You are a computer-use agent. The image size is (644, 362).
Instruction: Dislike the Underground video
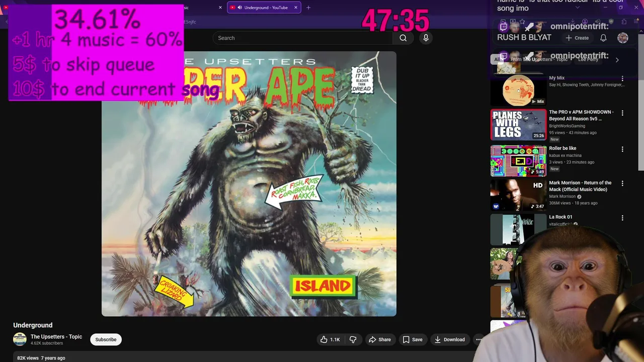(353, 339)
